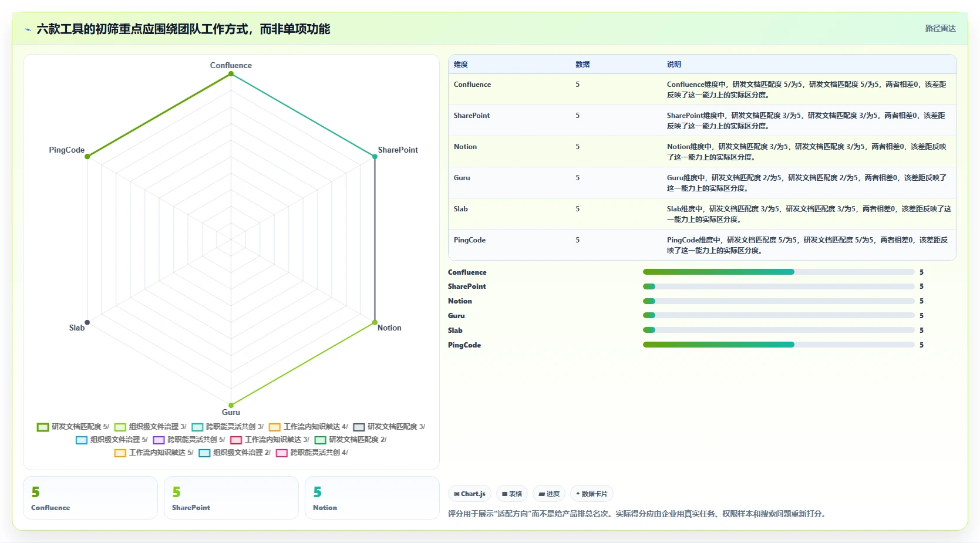Image resolution: width=980 pixels, height=543 pixels.
Task: Click the page title 六款工具的初筛重点
Action: click(183, 29)
